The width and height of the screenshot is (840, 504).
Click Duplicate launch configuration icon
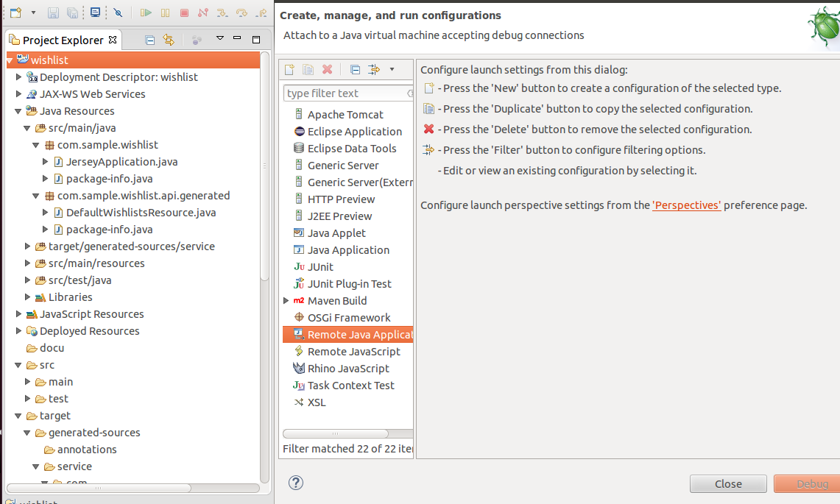click(308, 69)
